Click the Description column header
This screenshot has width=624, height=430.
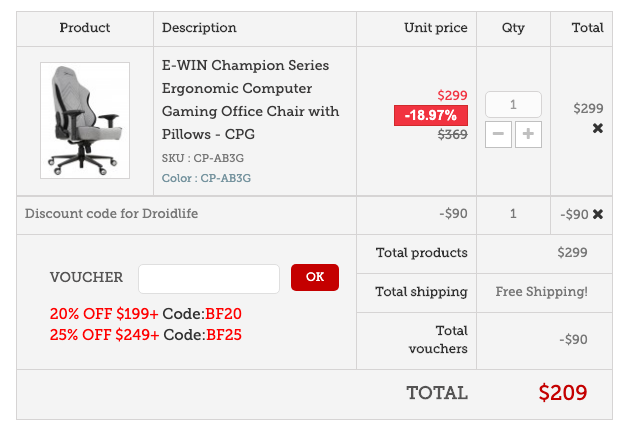click(x=199, y=28)
